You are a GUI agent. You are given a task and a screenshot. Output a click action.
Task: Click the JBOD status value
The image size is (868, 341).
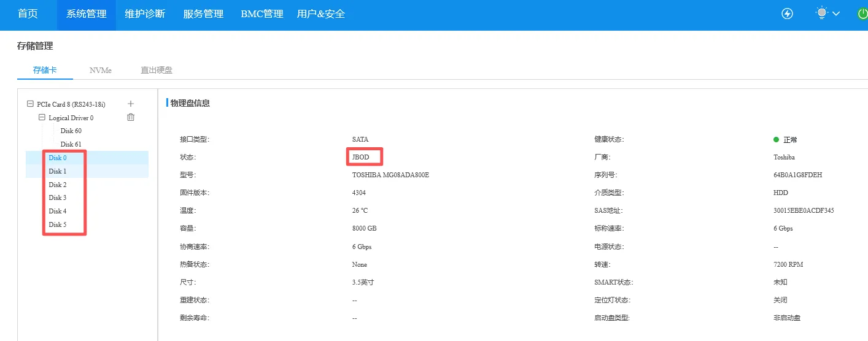click(360, 157)
